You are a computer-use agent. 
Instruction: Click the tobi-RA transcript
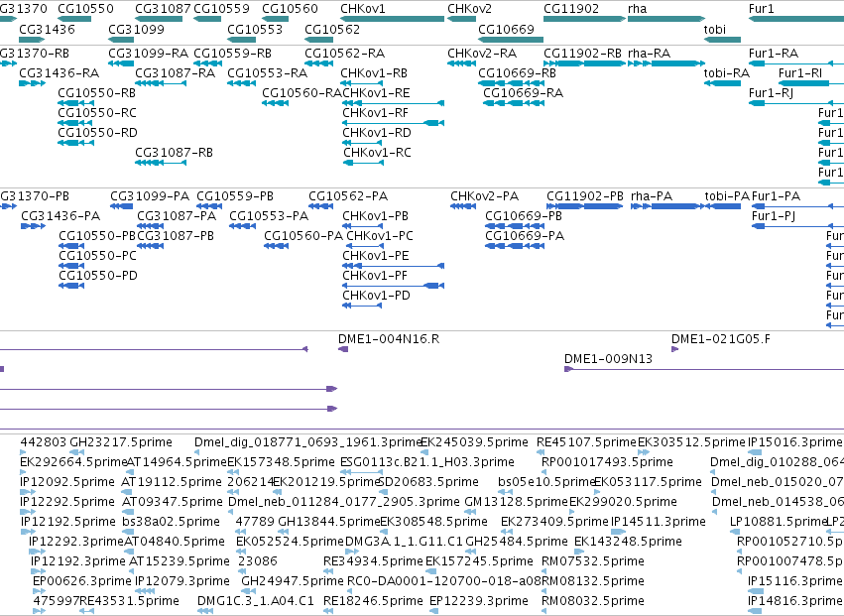722,83
